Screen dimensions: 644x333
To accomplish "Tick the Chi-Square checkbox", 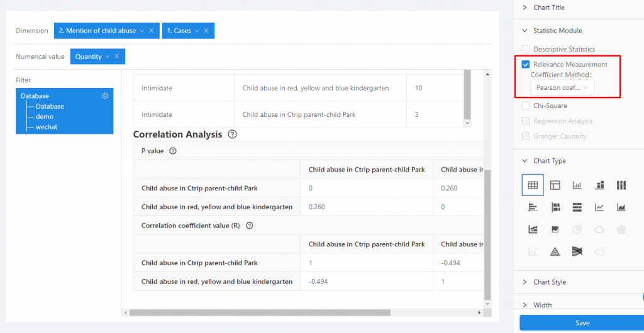I will (526, 106).
